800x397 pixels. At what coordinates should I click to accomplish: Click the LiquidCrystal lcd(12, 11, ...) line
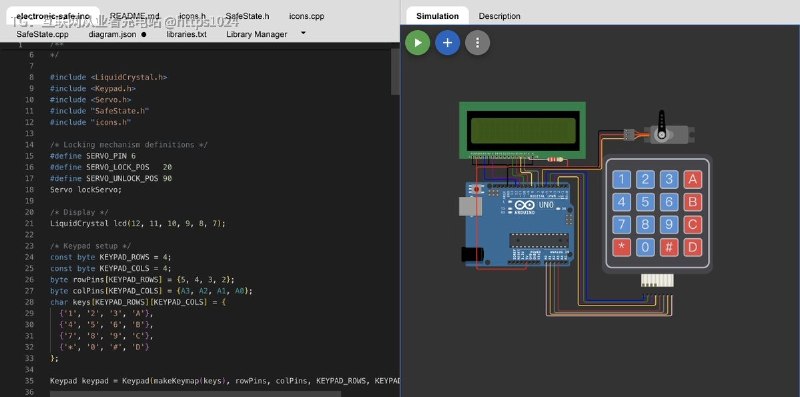[138, 223]
